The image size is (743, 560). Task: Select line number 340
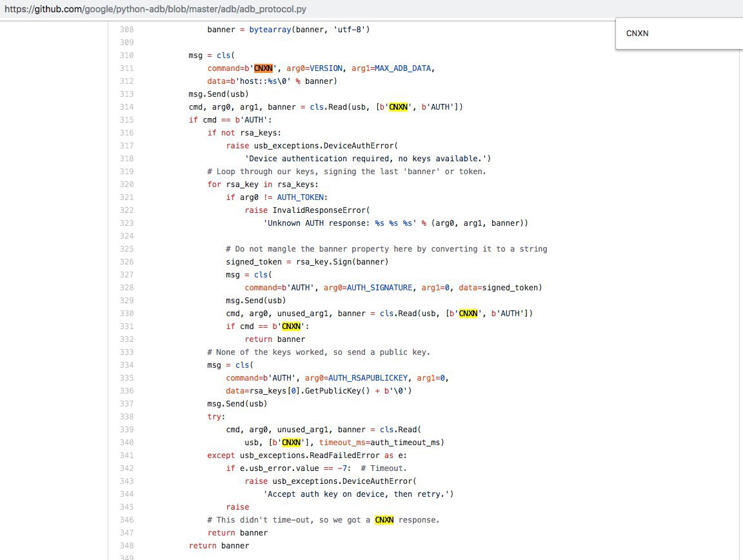pos(127,443)
